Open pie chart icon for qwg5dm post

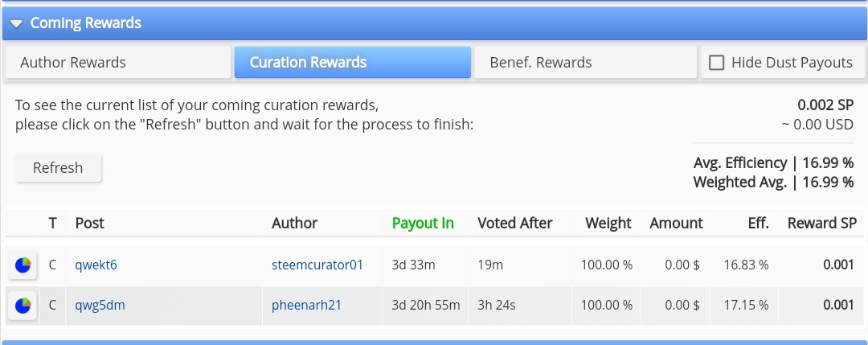pos(23,306)
